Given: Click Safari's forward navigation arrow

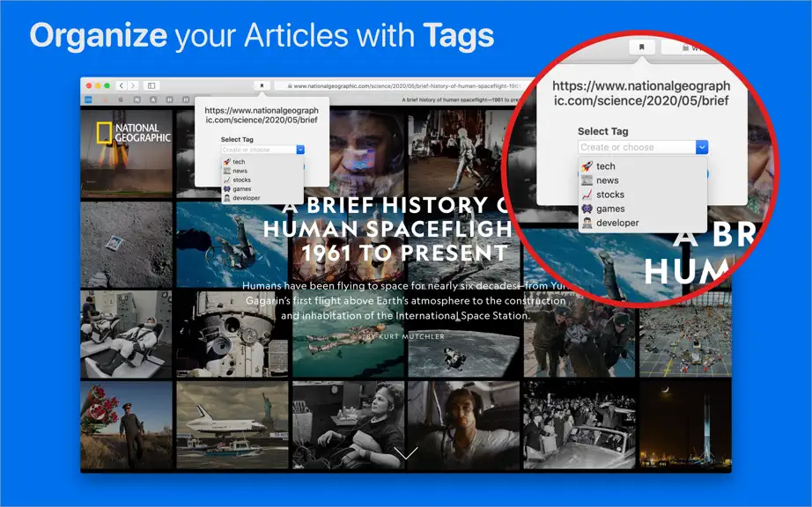Looking at the screenshot, I should 133,85.
